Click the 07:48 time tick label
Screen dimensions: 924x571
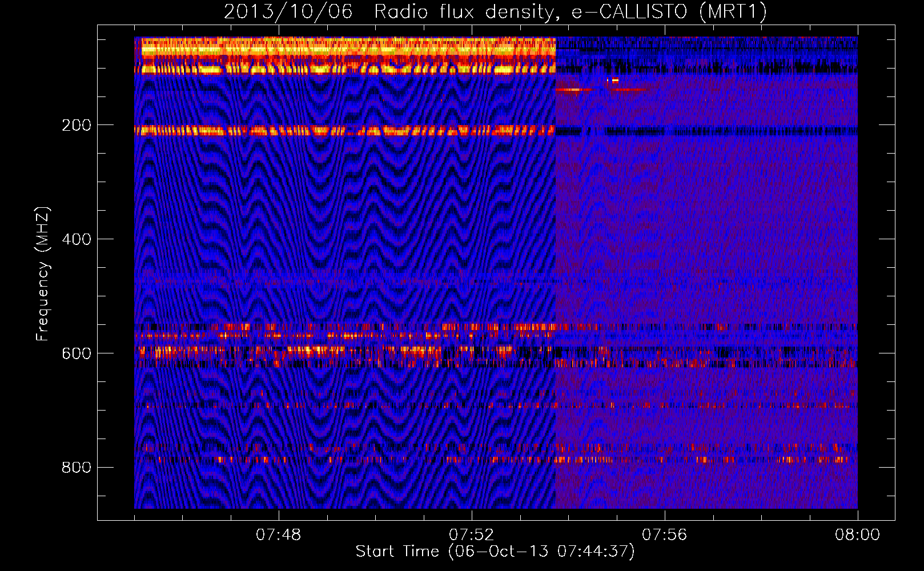pos(278,535)
